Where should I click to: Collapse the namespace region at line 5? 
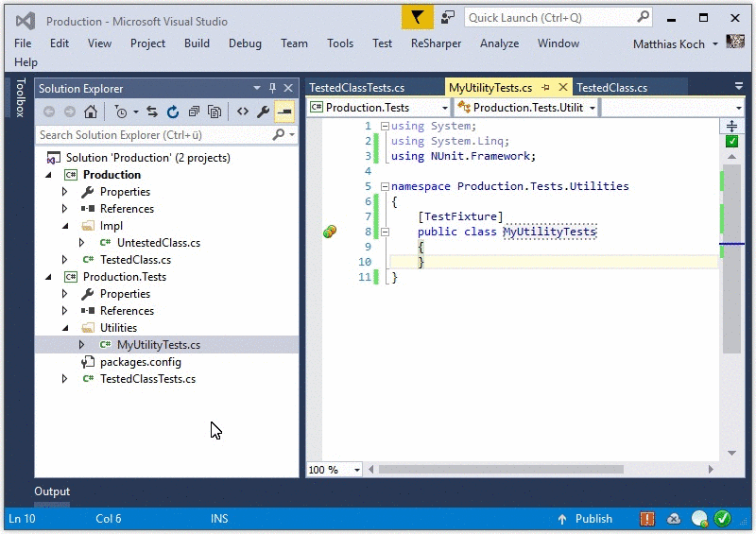[385, 187]
